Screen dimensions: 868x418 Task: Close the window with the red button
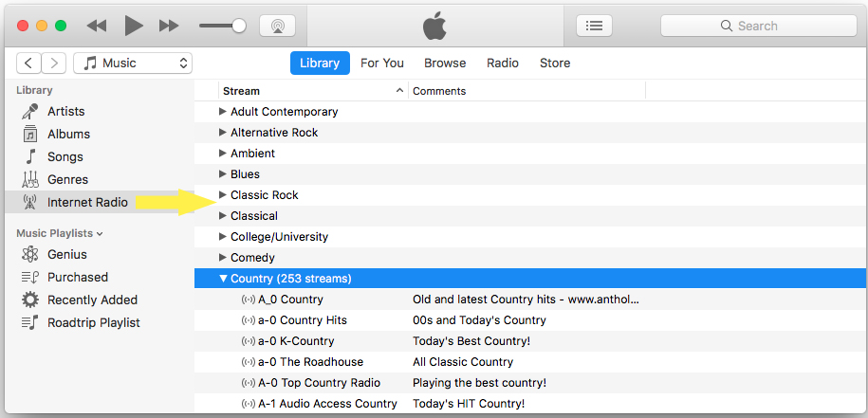pos(23,26)
